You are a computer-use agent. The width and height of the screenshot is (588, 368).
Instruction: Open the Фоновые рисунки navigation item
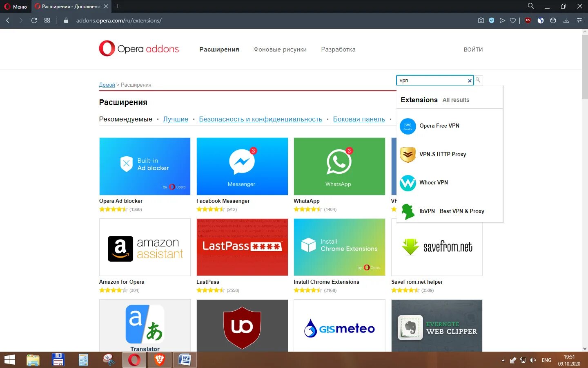click(280, 49)
